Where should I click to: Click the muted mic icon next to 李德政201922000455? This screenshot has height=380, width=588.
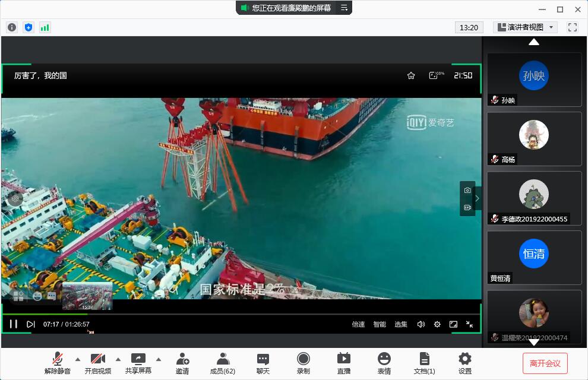(x=495, y=218)
